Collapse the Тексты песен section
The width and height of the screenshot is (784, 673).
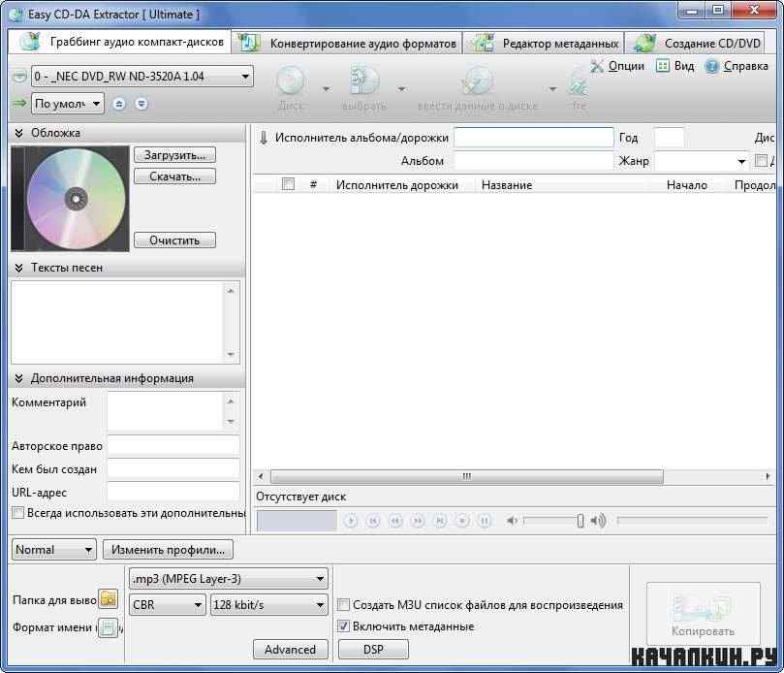click(x=19, y=268)
